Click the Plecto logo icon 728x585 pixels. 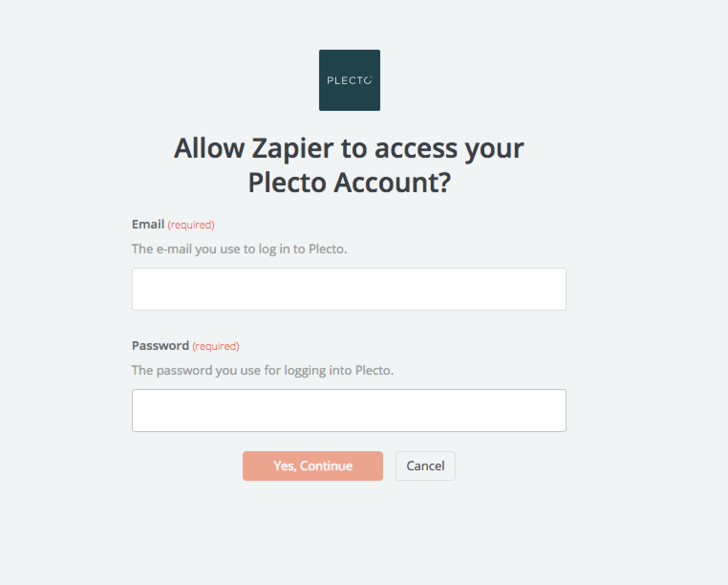click(349, 80)
